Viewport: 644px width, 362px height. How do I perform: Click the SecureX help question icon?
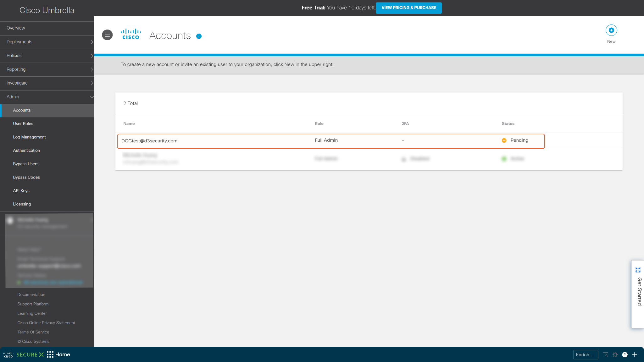coord(625,354)
